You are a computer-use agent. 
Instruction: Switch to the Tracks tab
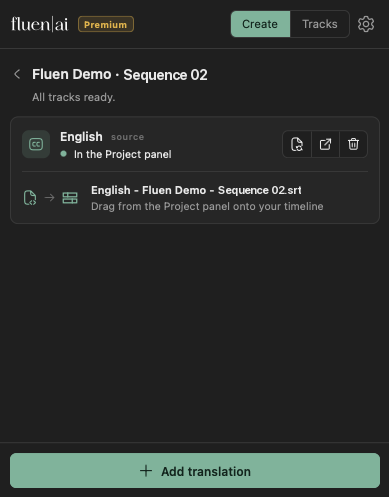320,24
